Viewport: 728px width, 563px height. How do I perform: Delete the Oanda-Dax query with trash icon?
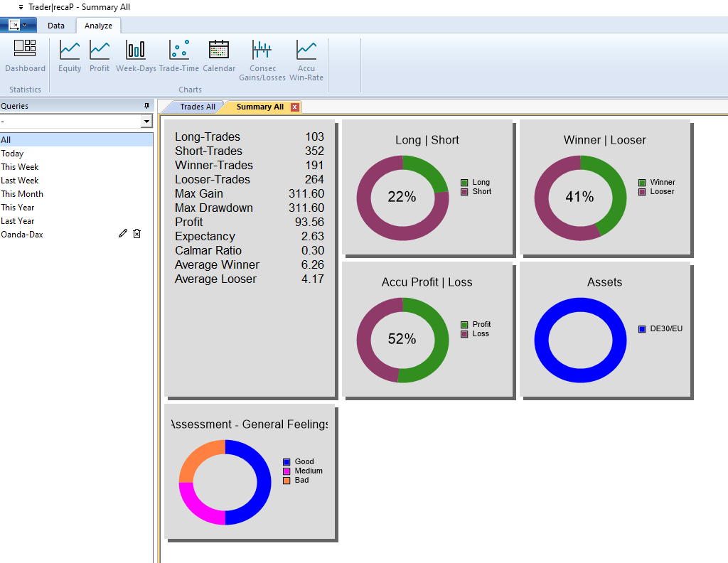click(137, 234)
